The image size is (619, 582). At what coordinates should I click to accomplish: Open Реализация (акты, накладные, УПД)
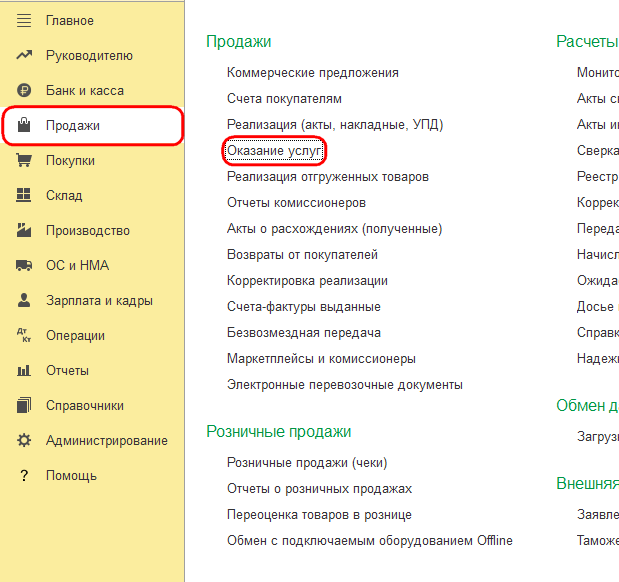click(x=335, y=125)
